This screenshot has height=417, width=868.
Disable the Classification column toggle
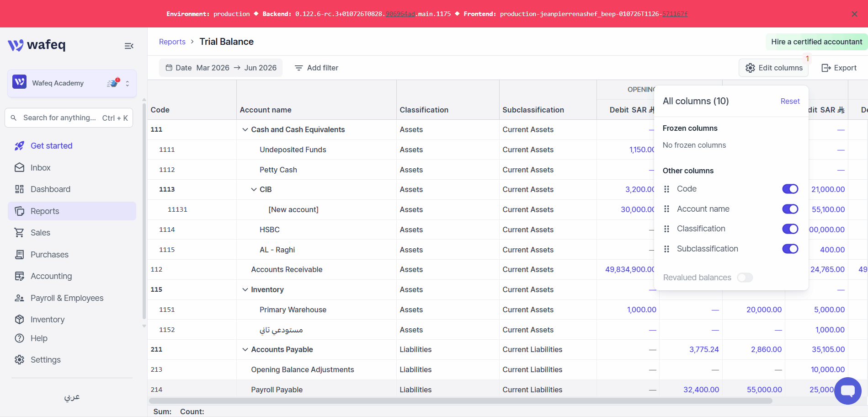tap(790, 229)
